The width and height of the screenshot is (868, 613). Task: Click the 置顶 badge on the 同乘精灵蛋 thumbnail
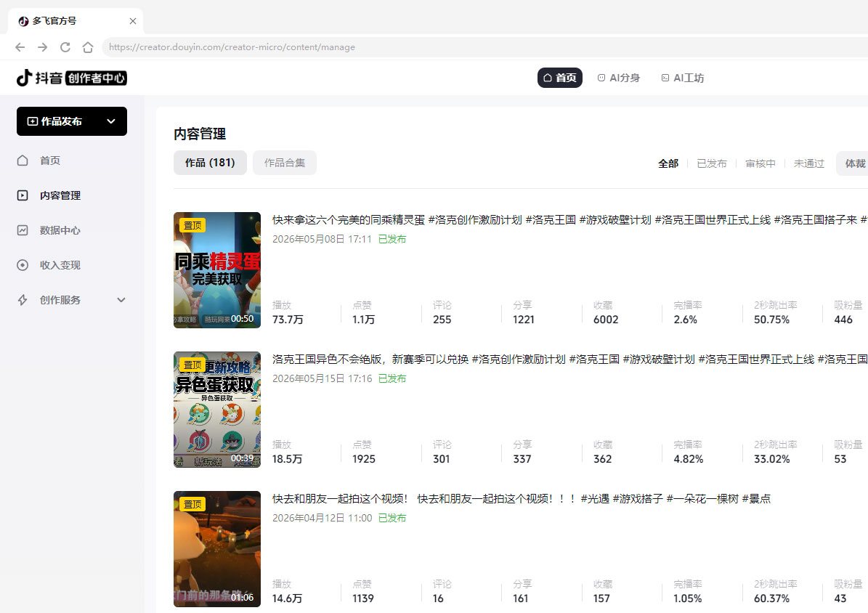(192, 225)
